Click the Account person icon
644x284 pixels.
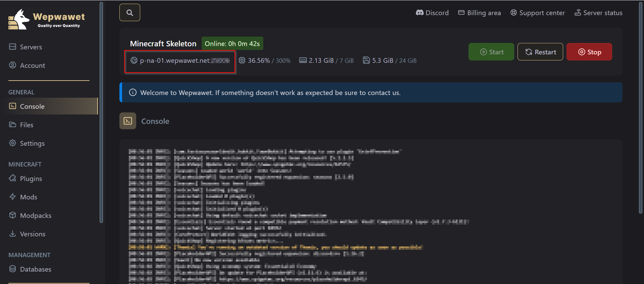pyautogui.click(x=12, y=65)
